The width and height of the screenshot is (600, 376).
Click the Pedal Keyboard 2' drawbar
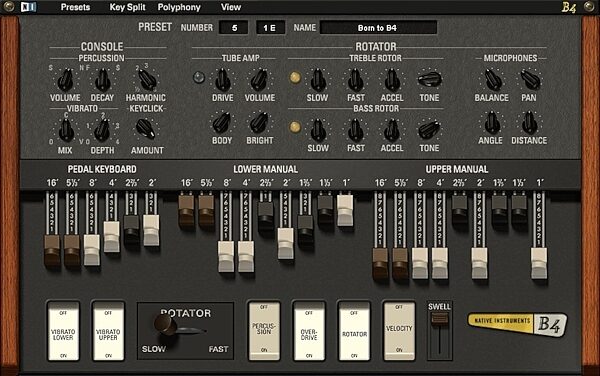(151, 230)
